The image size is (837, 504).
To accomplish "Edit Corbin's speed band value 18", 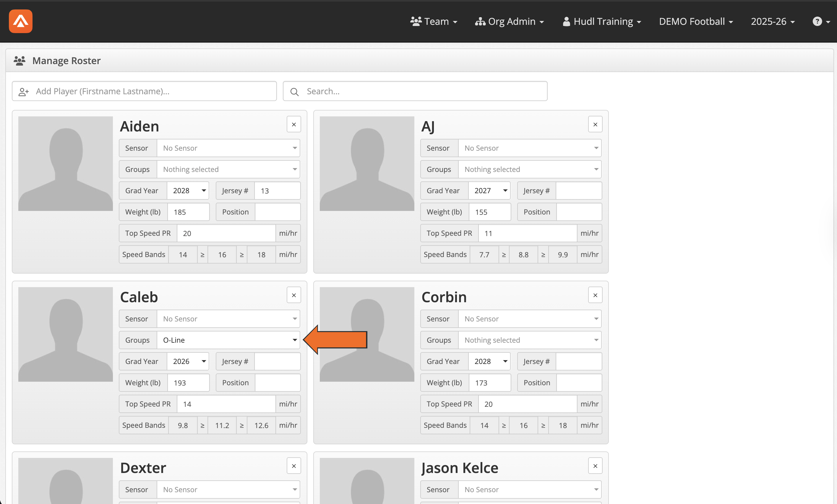I will coord(563,425).
